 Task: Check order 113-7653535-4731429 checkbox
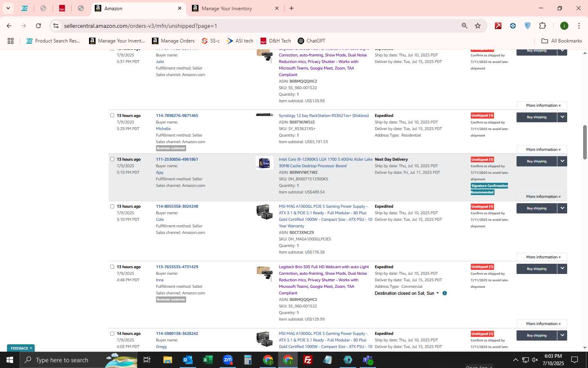tap(112, 267)
